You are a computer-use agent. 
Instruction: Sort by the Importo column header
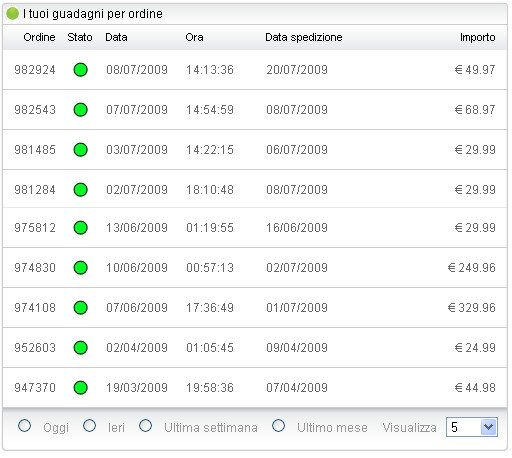pos(477,37)
